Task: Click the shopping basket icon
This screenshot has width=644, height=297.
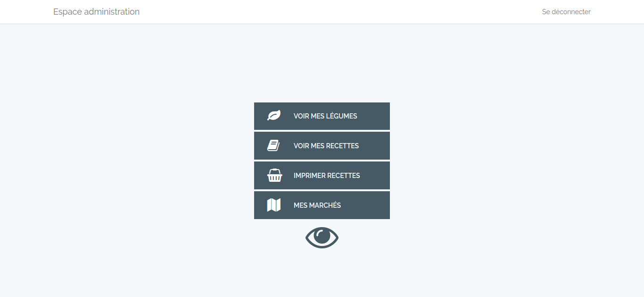Action: (274, 175)
